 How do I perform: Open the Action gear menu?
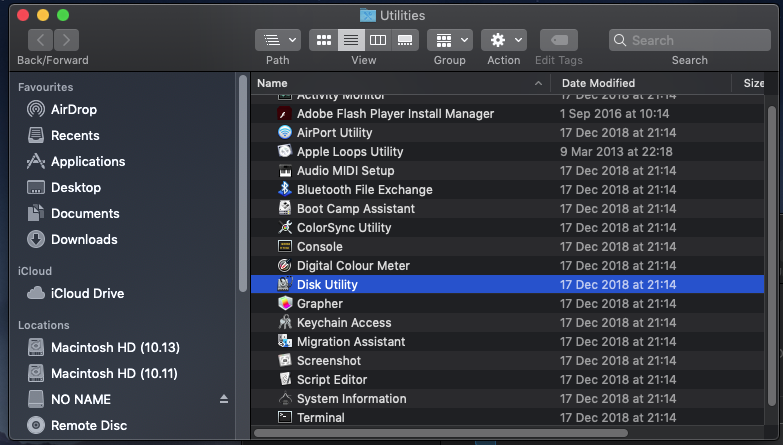coord(504,40)
